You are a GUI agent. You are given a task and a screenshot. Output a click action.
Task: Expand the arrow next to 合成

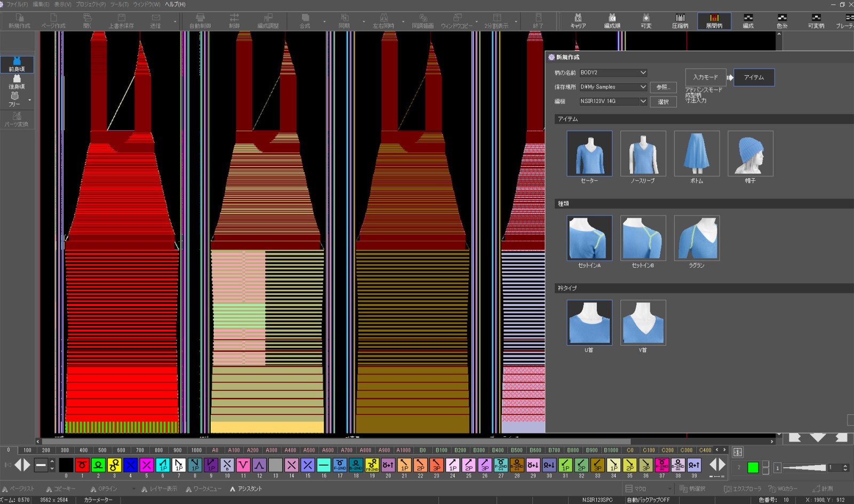click(325, 22)
